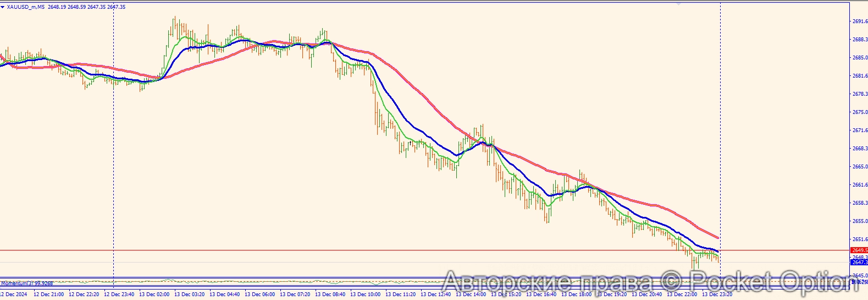Click the 13 Dec 22:00 time label
This screenshot has height=300, width=868.
pos(682,294)
